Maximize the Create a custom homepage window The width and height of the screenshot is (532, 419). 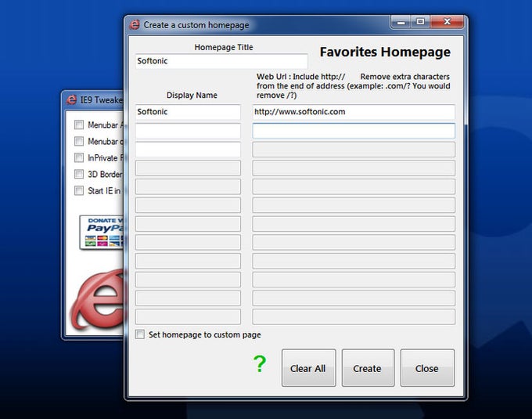[420, 22]
